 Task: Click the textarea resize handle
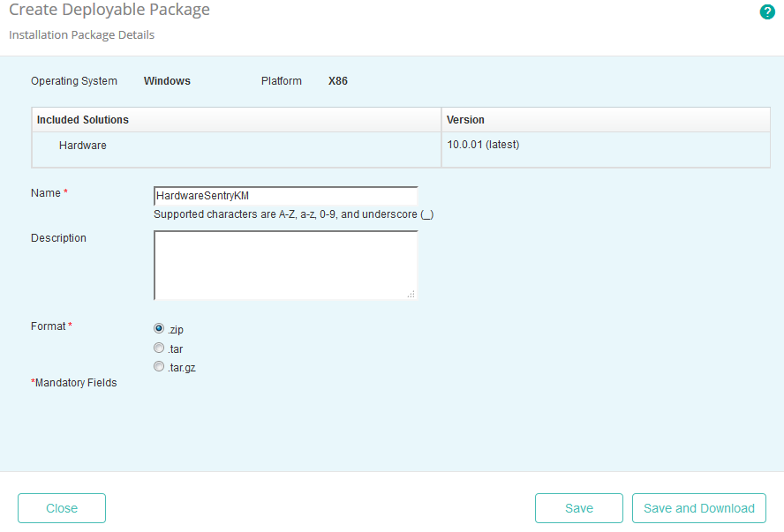[411, 292]
